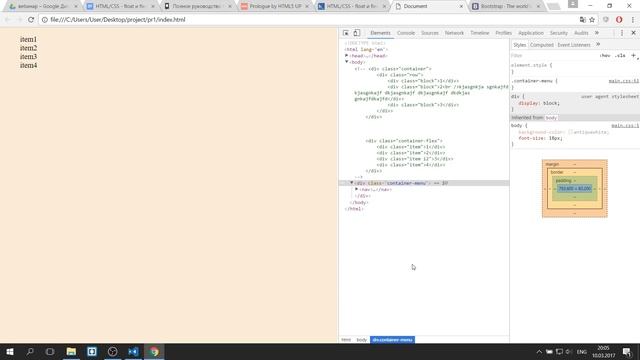Image resolution: width=640 pixels, height=360 pixels.
Task: Toggle the .hov element state panel
Action: pyautogui.click(x=605, y=56)
